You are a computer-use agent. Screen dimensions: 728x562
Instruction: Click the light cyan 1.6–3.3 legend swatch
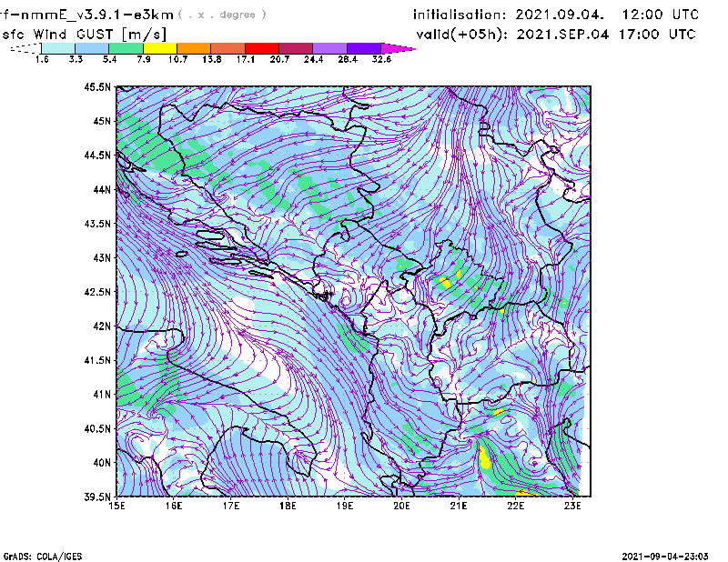(x=58, y=48)
